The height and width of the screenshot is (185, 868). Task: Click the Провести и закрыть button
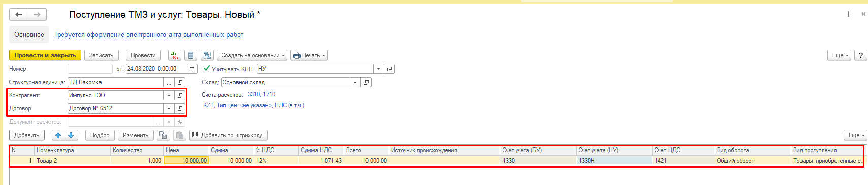[45, 55]
